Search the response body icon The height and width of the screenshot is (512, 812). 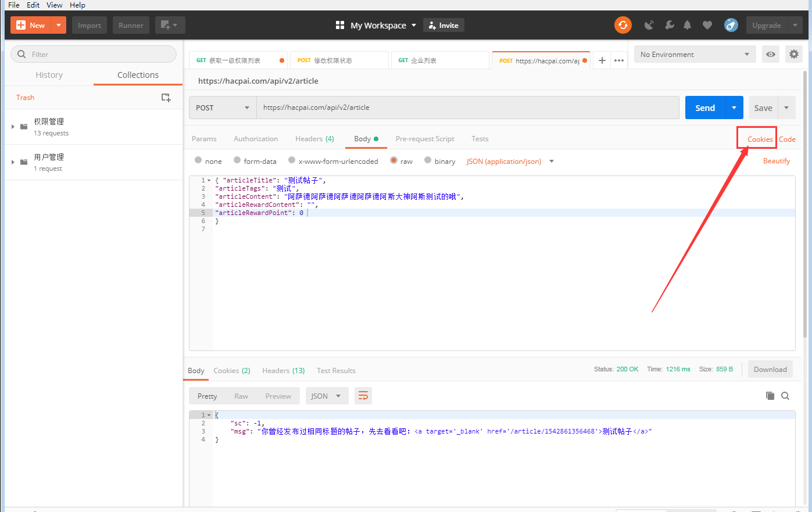[x=785, y=396]
